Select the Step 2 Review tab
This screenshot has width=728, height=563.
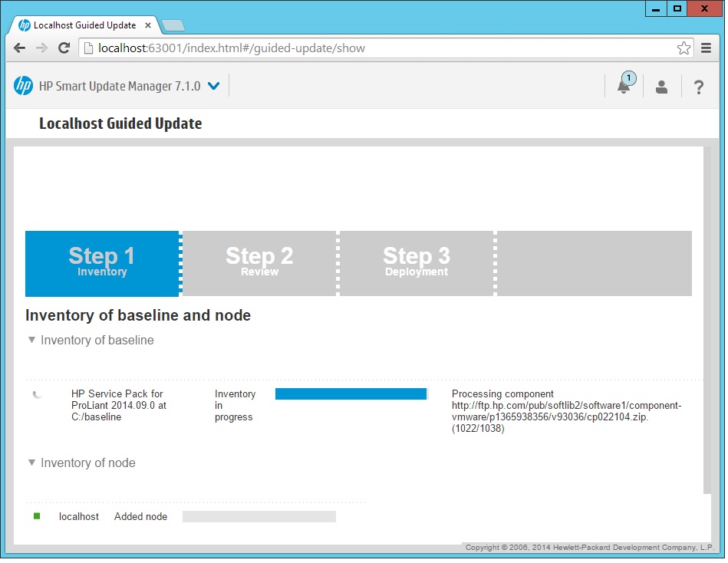(x=259, y=263)
